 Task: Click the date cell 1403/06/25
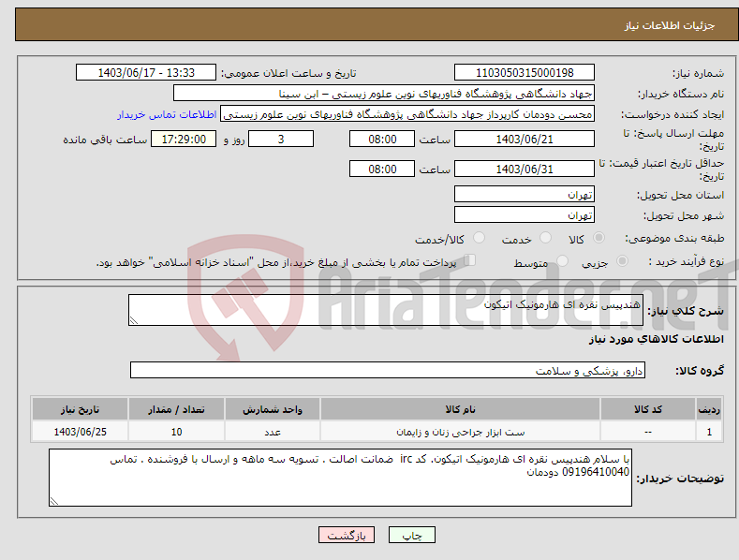(x=81, y=432)
